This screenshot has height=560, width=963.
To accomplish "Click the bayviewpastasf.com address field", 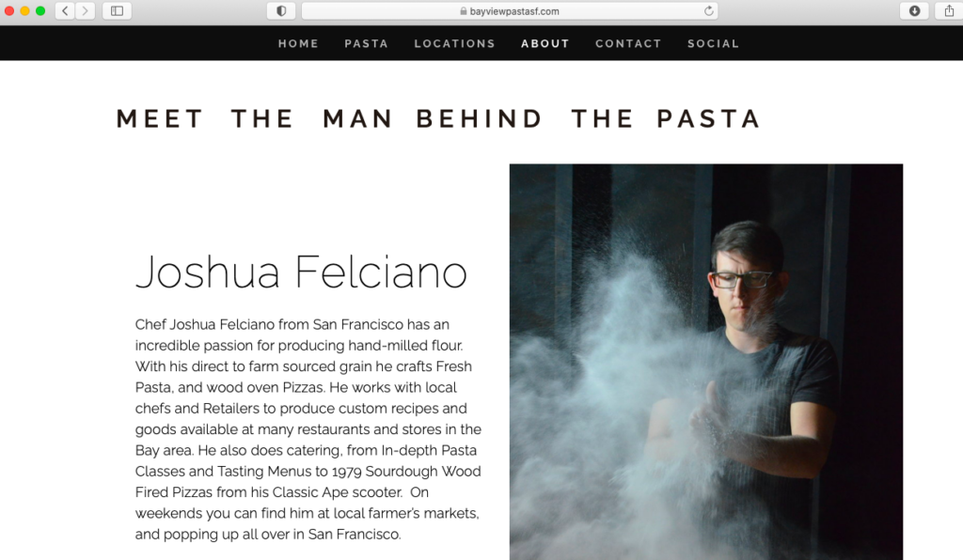I will click(509, 11).
